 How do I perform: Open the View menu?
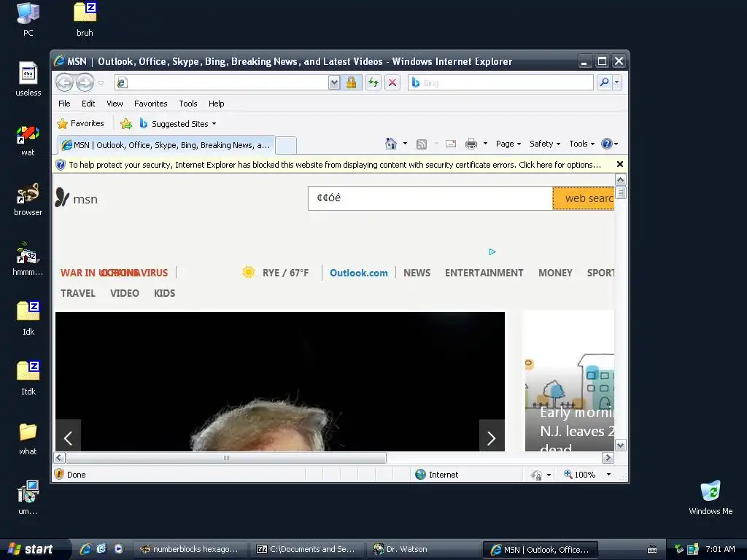tap(115, 104)
